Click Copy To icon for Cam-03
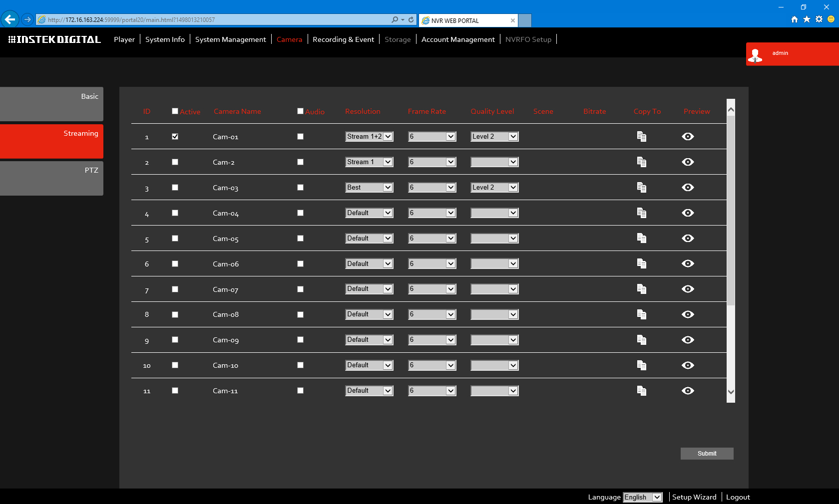This screenshot has width=839, height=504. [642, 188]
